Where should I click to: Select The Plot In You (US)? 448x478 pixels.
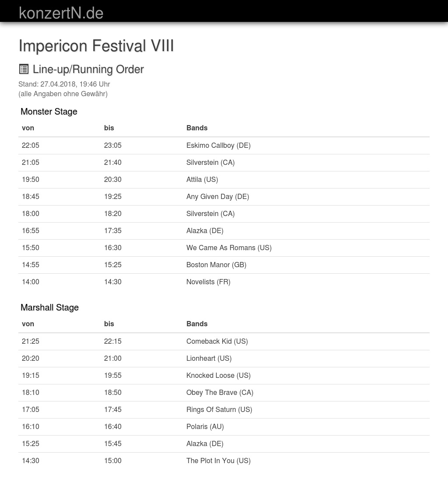tap(218, 461)
